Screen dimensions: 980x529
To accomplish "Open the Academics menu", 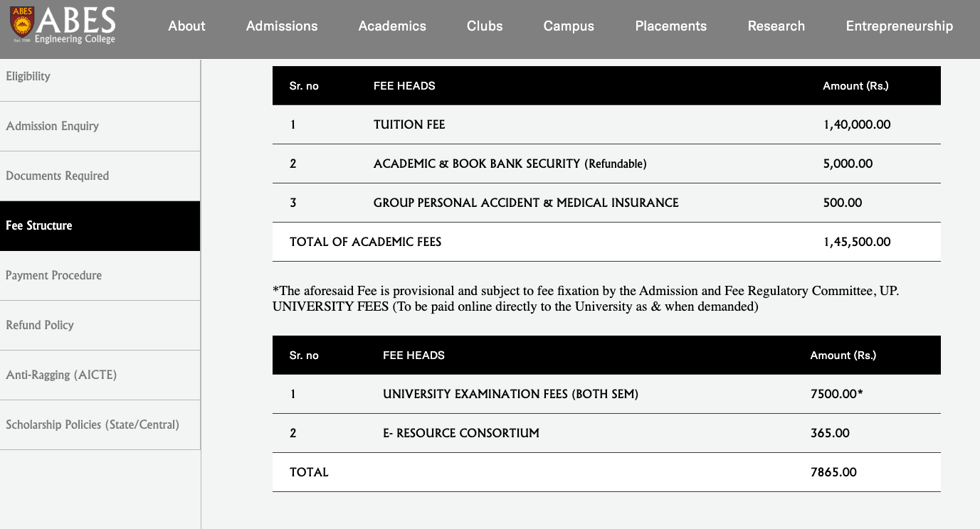I will [x=391, y=26].
